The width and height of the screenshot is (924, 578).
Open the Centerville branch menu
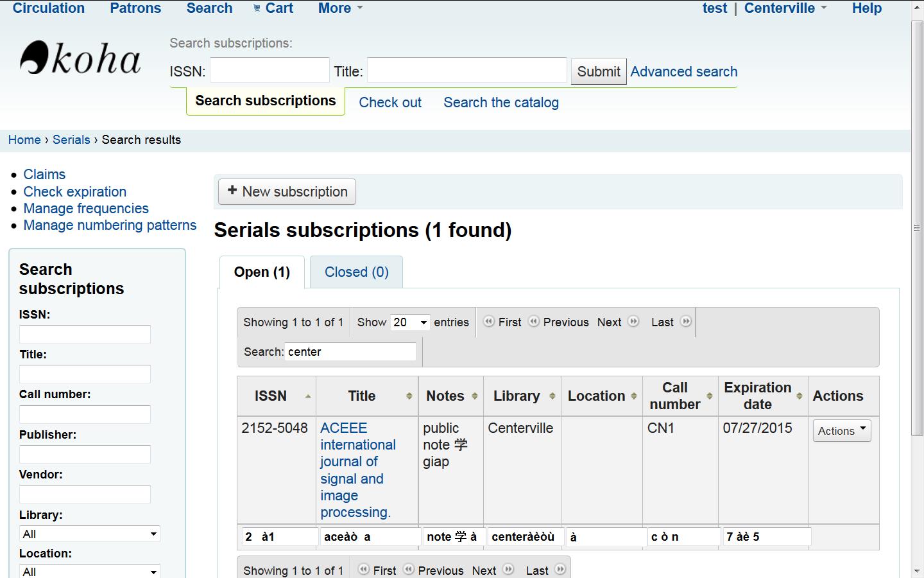pos(785,8)
